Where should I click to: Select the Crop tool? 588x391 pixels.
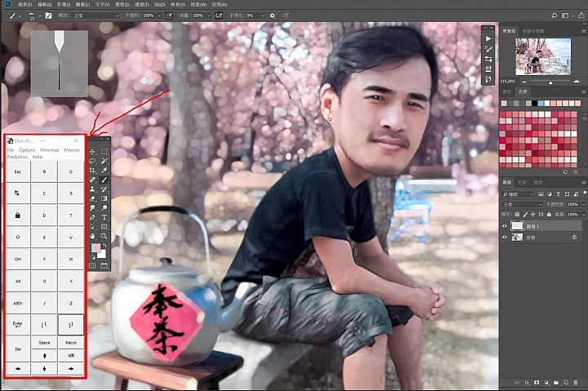pos(92,171)
